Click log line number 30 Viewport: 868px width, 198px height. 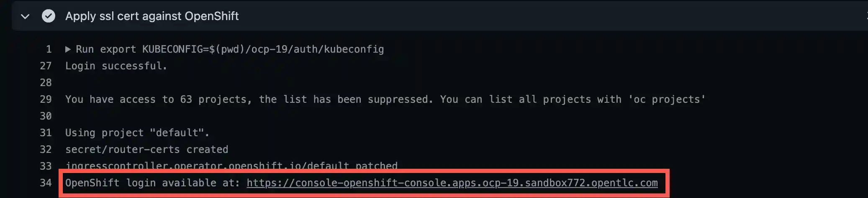point(46,116)
